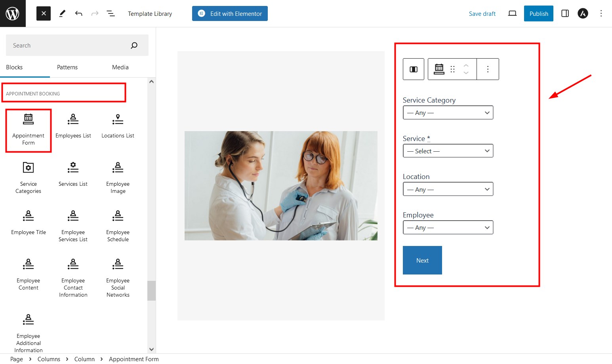Viewport: 612px width, 364px height.
Task: Click the Save draft link
Action: pyautogui.click(x=482, y=13)
